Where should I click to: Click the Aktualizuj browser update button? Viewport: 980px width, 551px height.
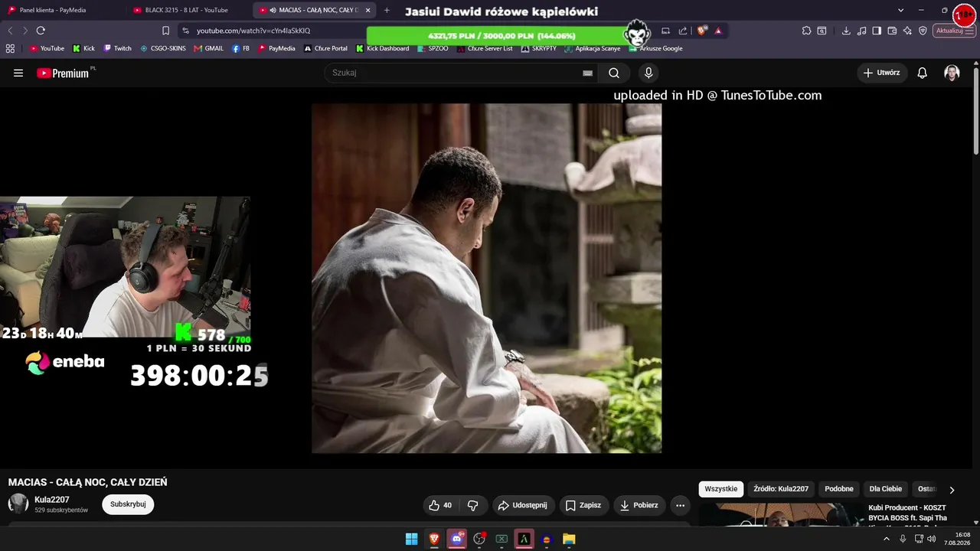click(x=954, y=31)
